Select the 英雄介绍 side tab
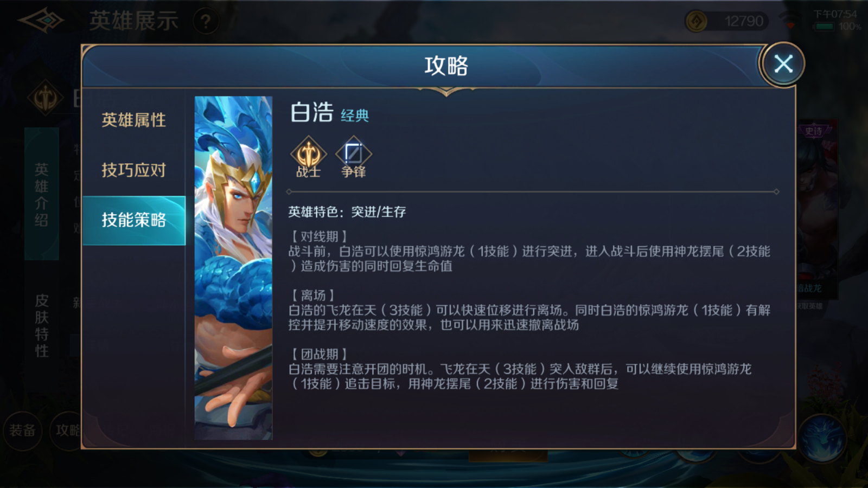The width and height of the screenshot is (868, 488). [41, 194]
